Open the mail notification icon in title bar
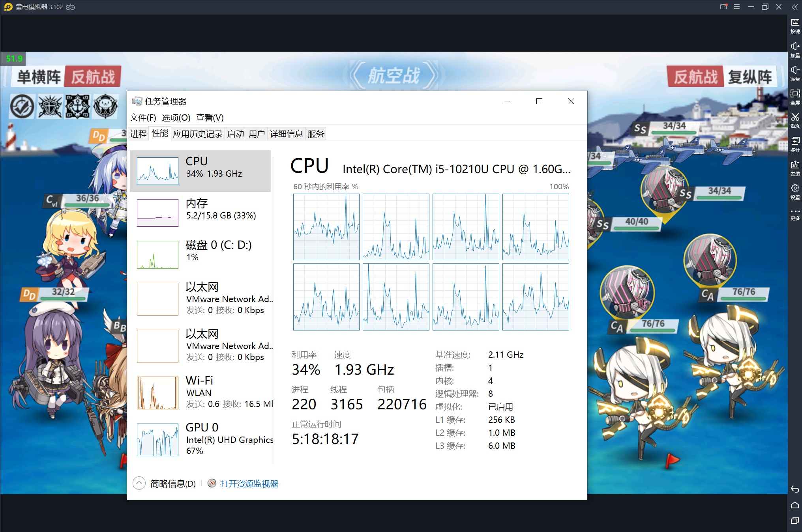 click(x=723, y=7)
